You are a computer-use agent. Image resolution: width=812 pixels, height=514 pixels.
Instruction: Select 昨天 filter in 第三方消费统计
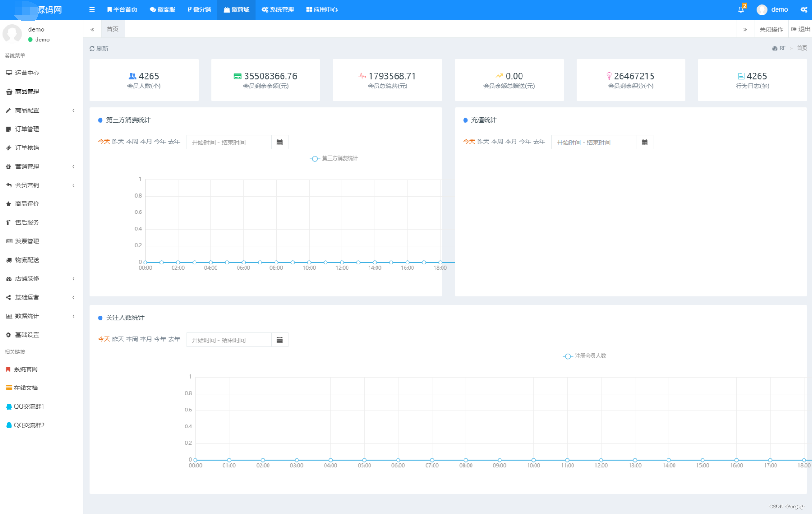(x=118, y=141)
